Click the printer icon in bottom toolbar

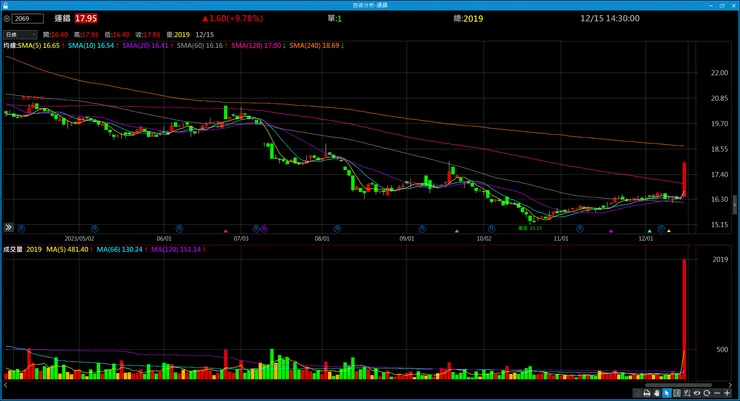[x=647, y=393]
